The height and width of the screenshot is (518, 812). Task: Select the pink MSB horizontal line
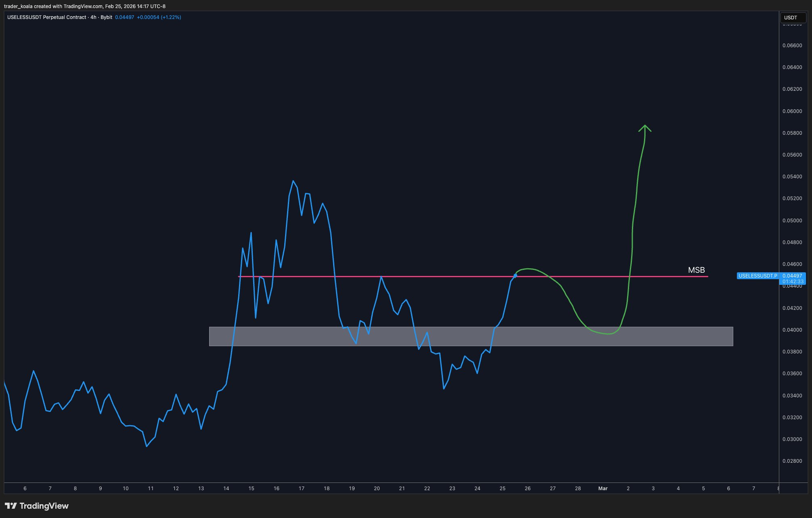[444, 276]
